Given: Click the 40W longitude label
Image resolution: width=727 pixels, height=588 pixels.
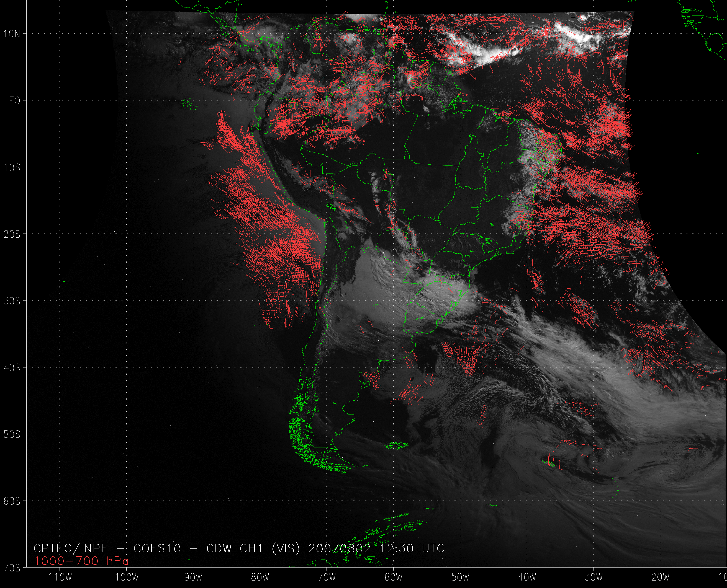Looking at the screenshot, I should pos(527,577).
